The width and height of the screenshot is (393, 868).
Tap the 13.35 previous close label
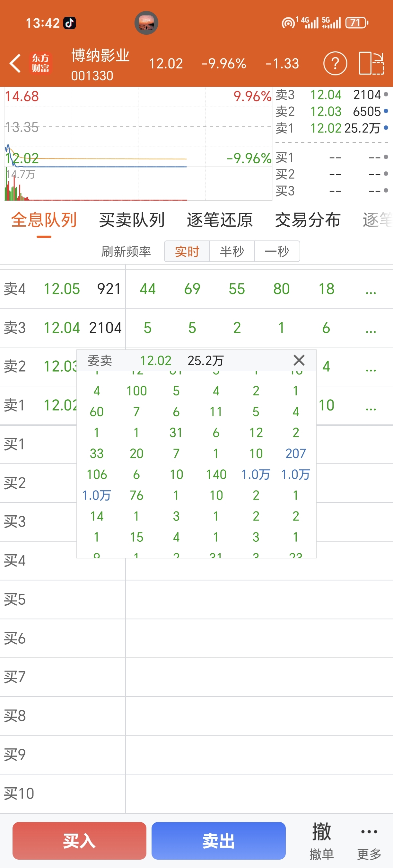[22, 127]
